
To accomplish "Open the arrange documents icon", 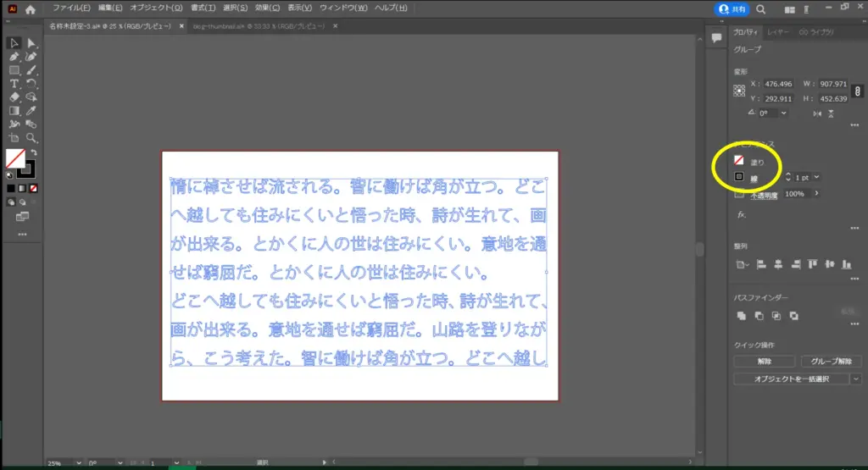I will [790, 10].
